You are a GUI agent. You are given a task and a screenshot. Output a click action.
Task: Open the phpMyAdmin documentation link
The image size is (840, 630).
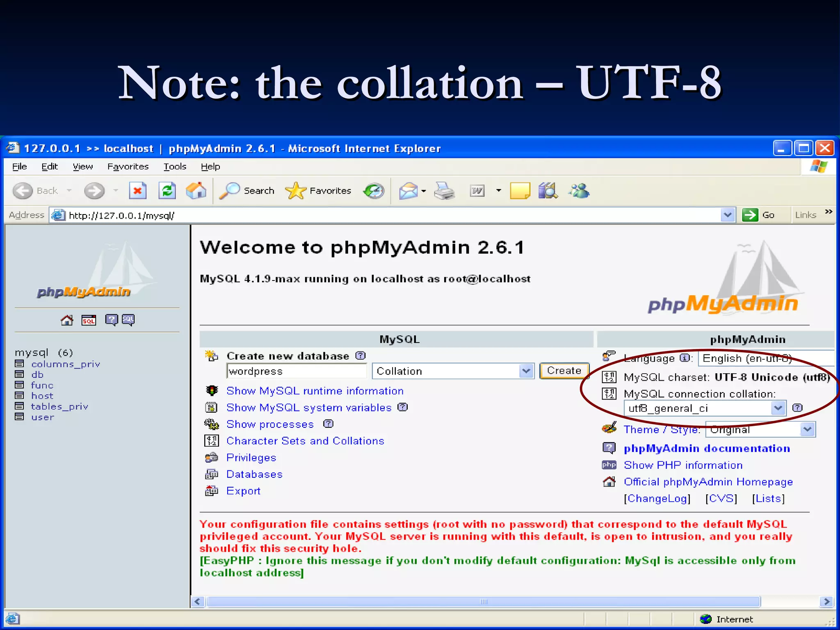click(x=707, y=448)
